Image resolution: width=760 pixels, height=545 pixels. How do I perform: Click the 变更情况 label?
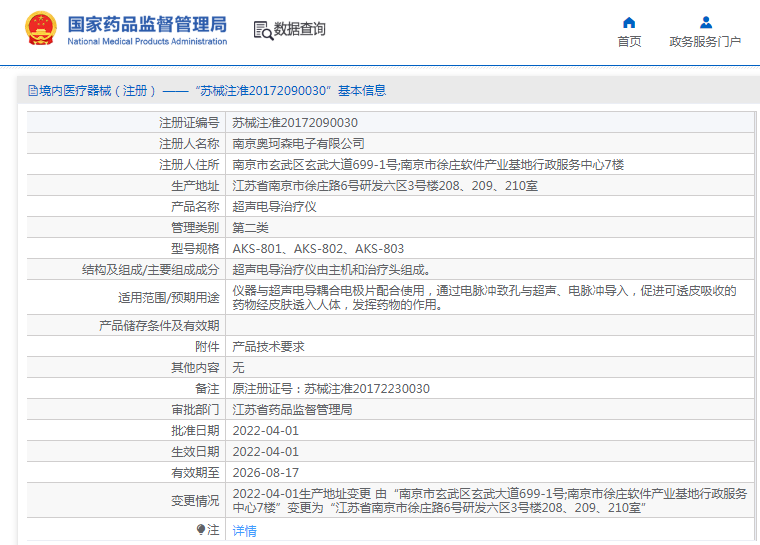pyautogui.click(x=195, y=500)
